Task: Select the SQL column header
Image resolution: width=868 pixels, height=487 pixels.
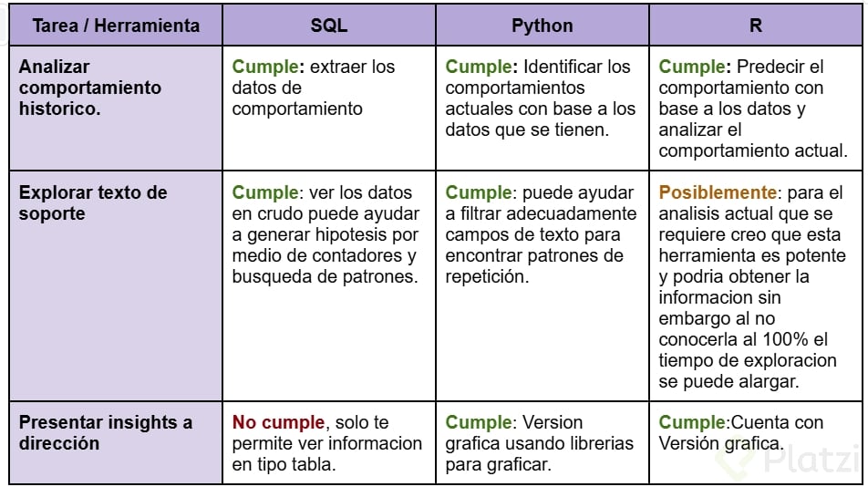Action: (328, 26)
